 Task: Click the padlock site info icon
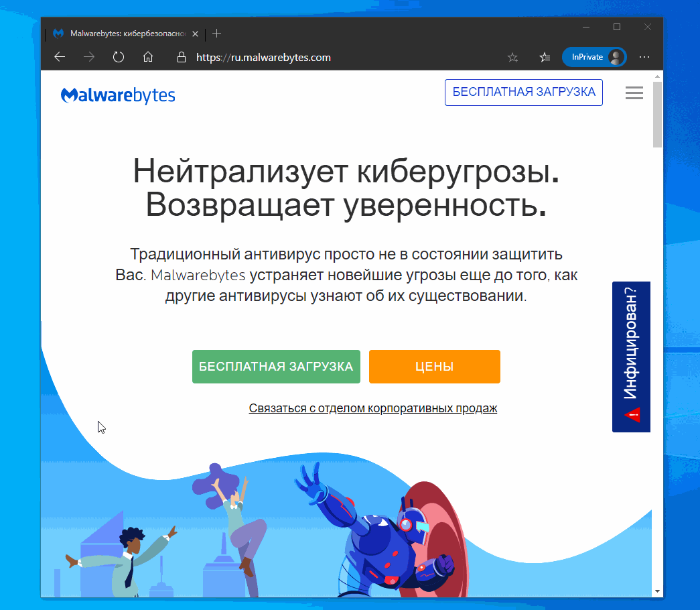click(x=182, y=57)
